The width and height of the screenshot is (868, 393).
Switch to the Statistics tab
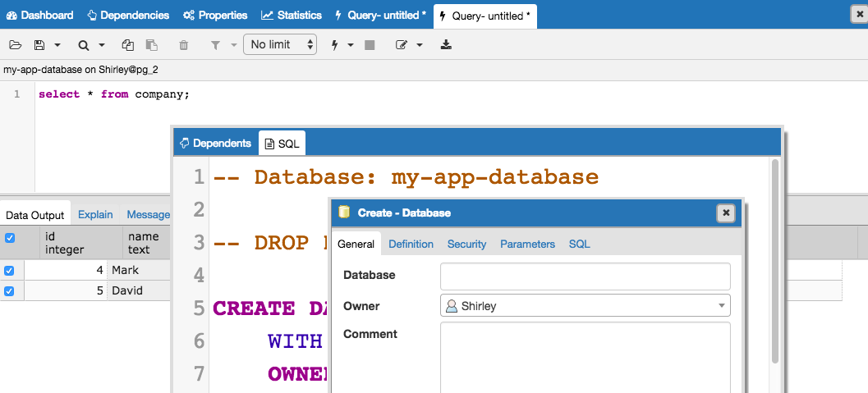[292, 15]
